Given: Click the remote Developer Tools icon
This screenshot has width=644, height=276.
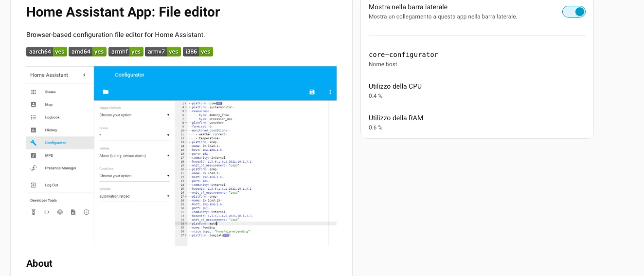Looking at the screenshot, I should click(x=34, y=212).
